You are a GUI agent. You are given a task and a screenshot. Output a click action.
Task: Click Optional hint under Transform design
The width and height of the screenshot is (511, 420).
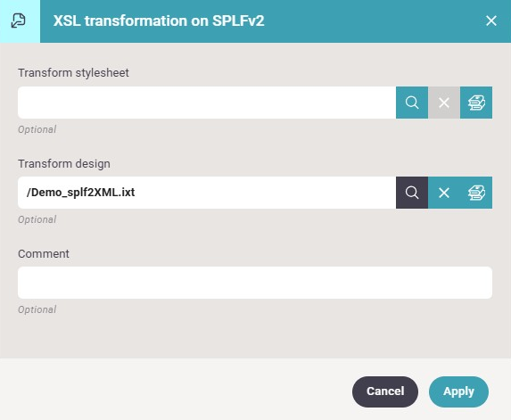pos(37,219)
